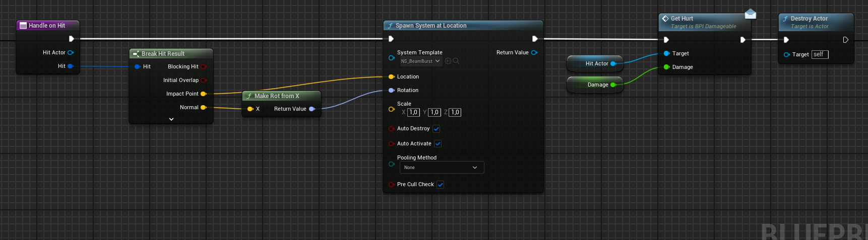Click the envelope message icon on Get Hurt
868x240 pixels.
pyautogui.click(x=750, y=14)
